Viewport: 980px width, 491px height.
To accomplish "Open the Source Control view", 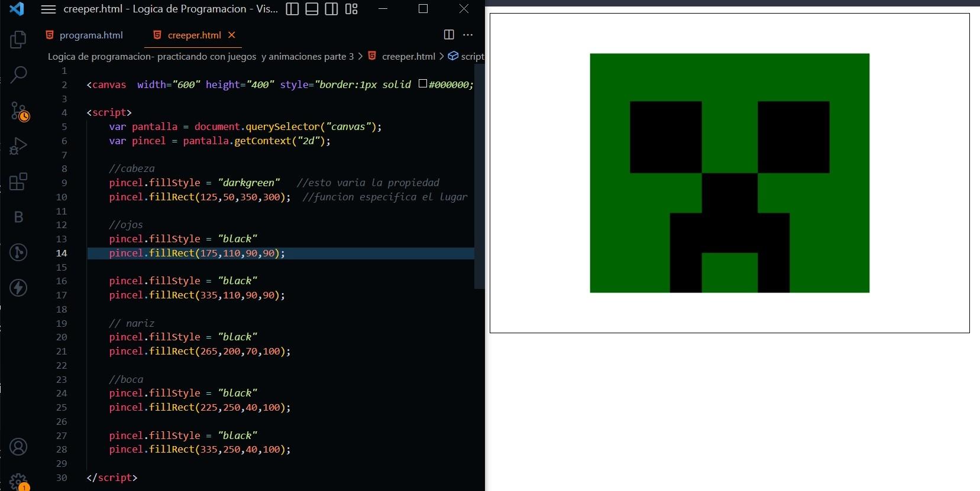I will pyautogui.click(x=18, y=110).
